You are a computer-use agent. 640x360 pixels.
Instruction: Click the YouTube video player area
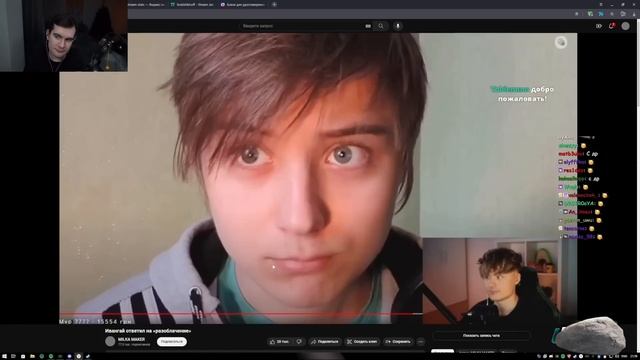coord(318,178)
